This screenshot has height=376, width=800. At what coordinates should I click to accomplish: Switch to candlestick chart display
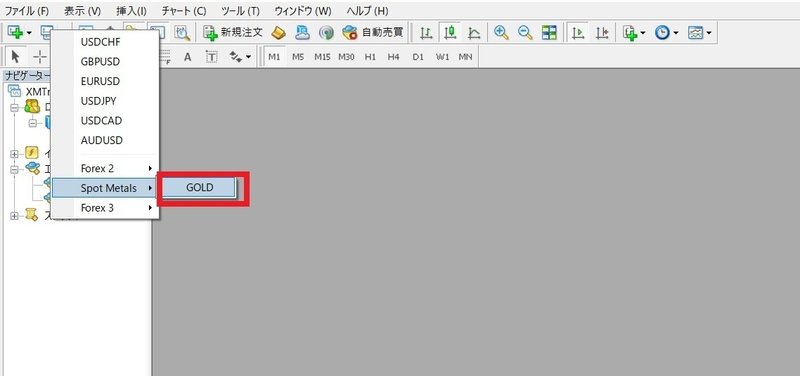click(x=449, y=33)
